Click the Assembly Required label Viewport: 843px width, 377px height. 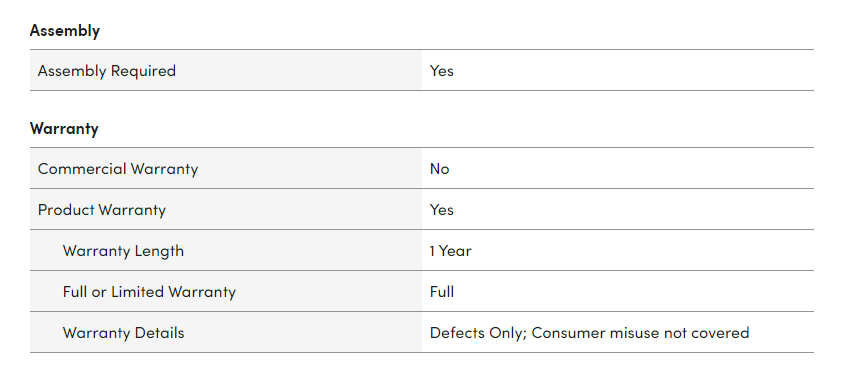coord(106,70)
